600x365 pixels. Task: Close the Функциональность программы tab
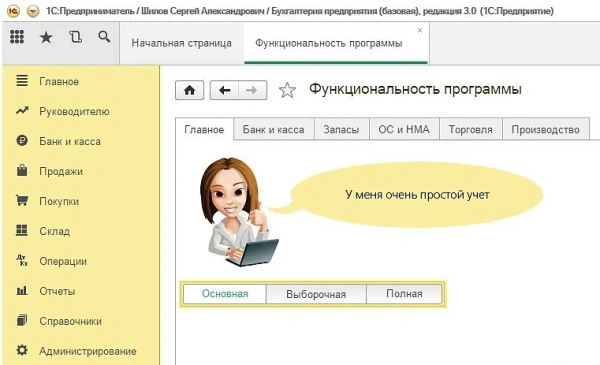(x=420, y=30)
